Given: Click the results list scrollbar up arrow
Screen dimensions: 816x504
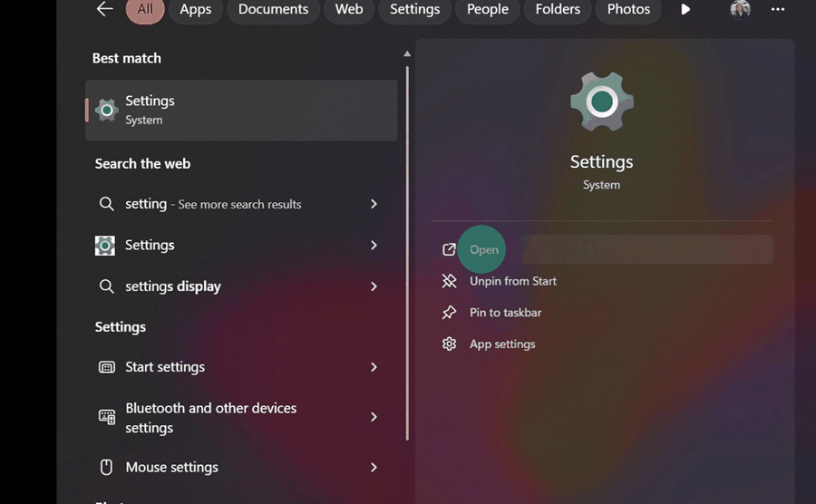Looking at the screenshot, I should point(407,54).
